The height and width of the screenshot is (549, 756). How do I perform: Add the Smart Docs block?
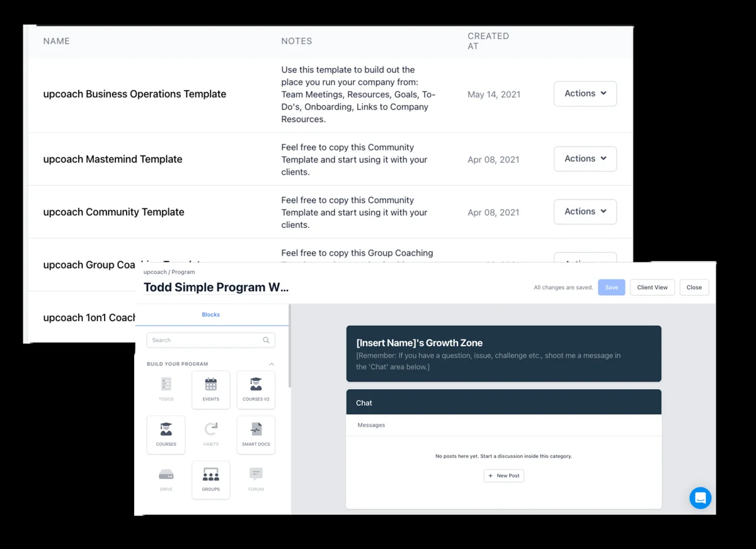pos(256,434)
